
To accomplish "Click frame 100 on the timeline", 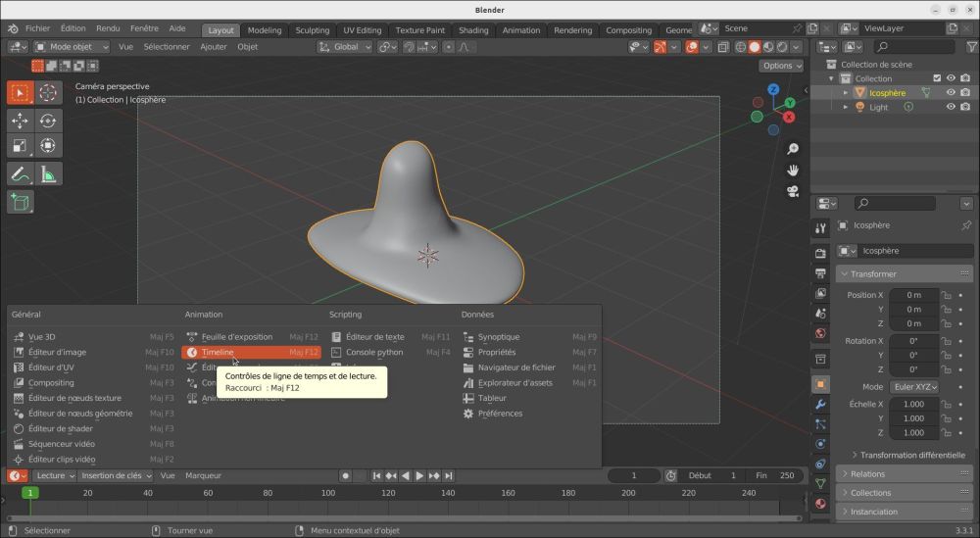I will (x=327, y=493).
